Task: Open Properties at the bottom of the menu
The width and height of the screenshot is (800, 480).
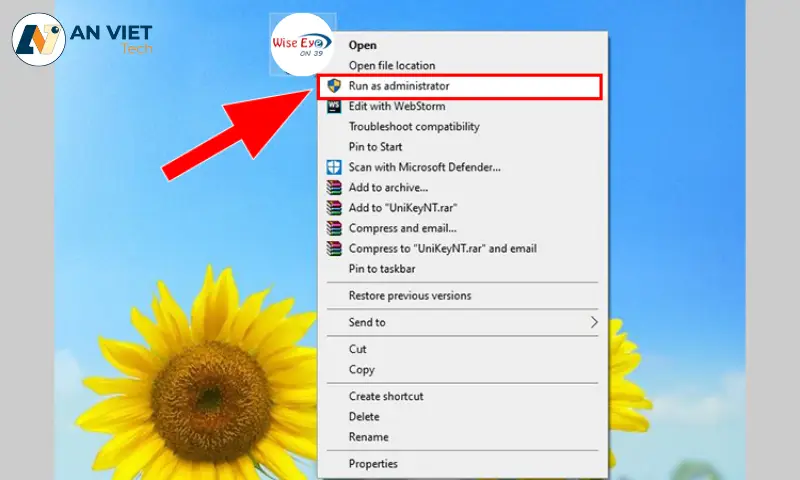Action: point(372,464)
